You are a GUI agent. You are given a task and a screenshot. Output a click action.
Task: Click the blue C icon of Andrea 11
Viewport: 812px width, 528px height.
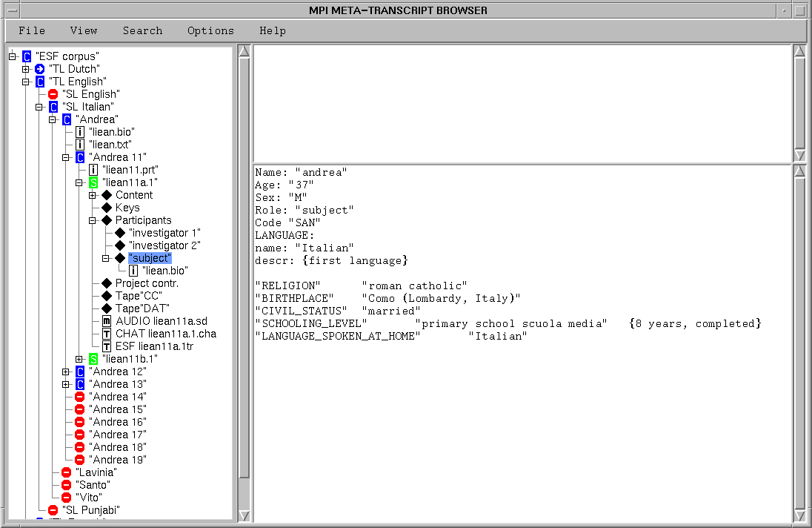(x=80, y=157)
